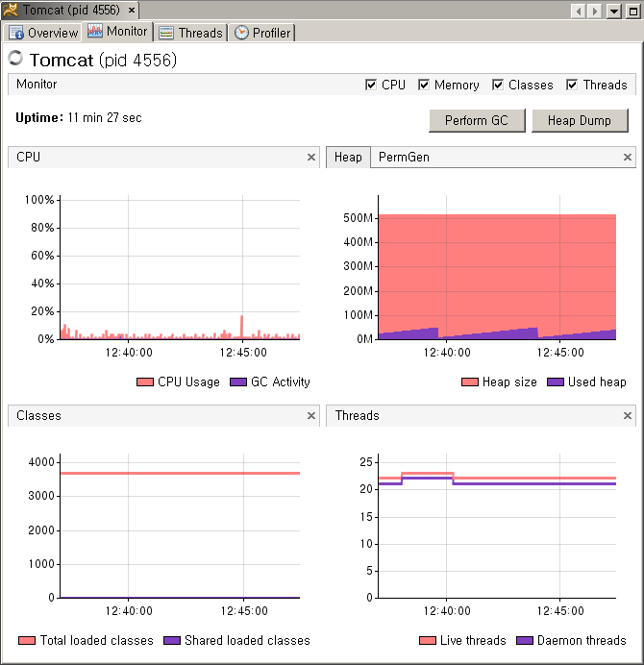The image size is (644, 665).
Task: Click the Shared loaded classes legend swatch
Action: (x=172, y=640)
